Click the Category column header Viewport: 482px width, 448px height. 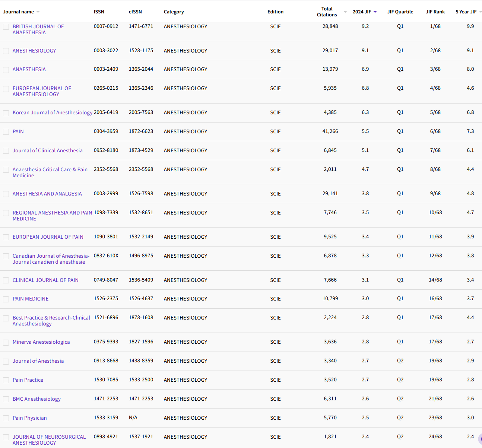pos(174,12)
